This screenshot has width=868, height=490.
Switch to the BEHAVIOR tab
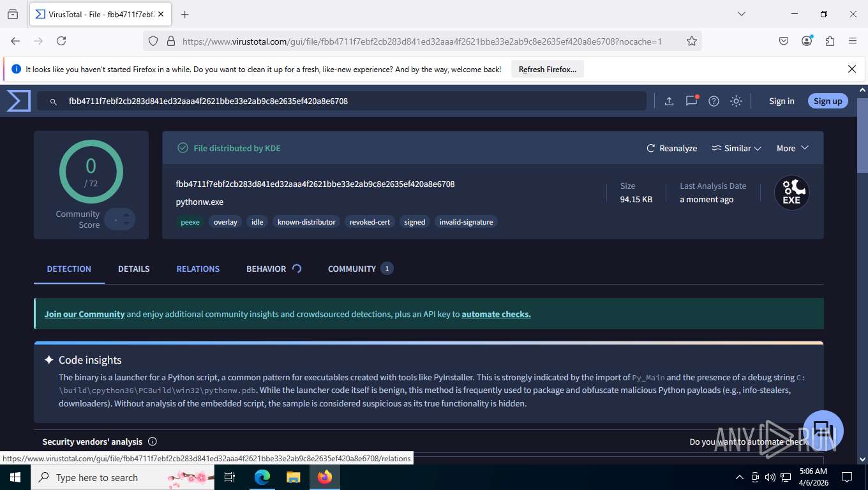click(274, 269)
